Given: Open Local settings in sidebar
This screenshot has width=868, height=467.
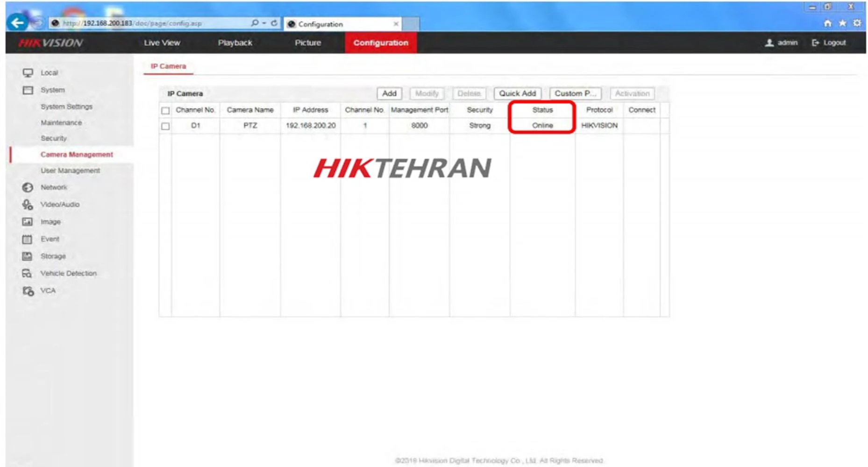Looking at the screenshot, I should (50, 73).
